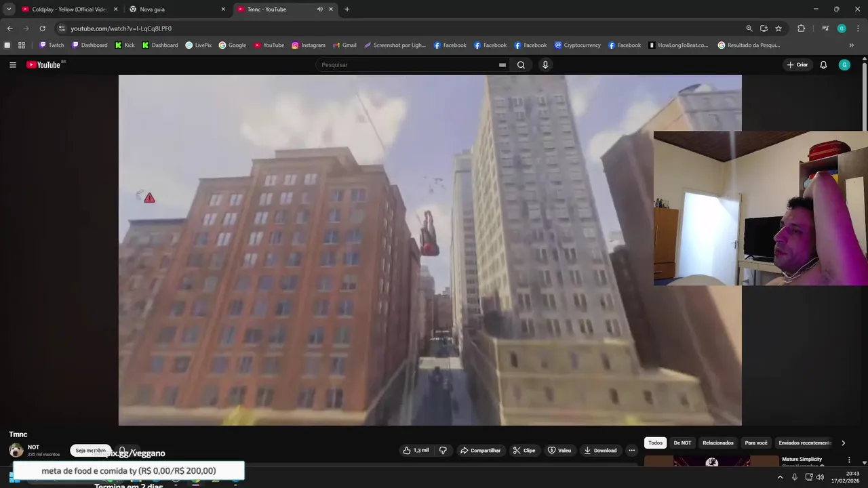Open the Instagram bookmark

309,45
